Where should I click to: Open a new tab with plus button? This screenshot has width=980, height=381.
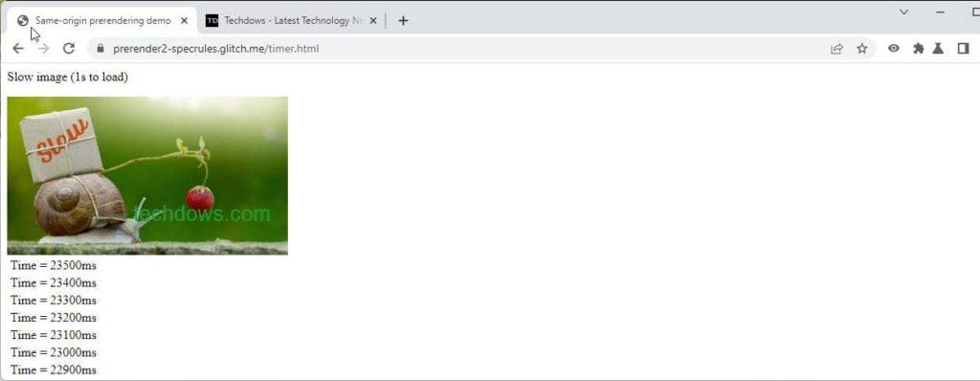pos(403,21)
